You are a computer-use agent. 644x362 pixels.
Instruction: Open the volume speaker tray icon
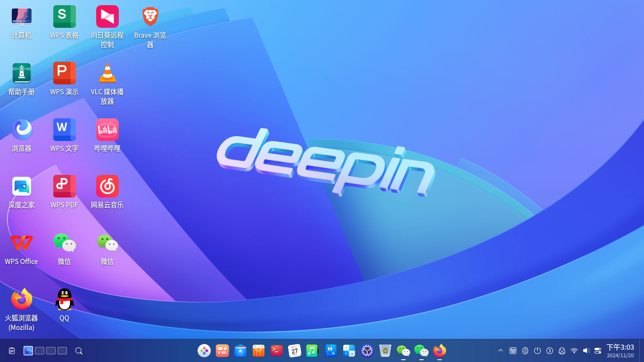click(586, 351)
